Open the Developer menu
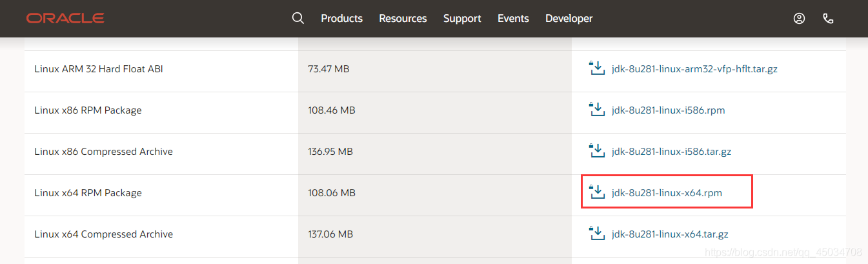 coord(569,19)
